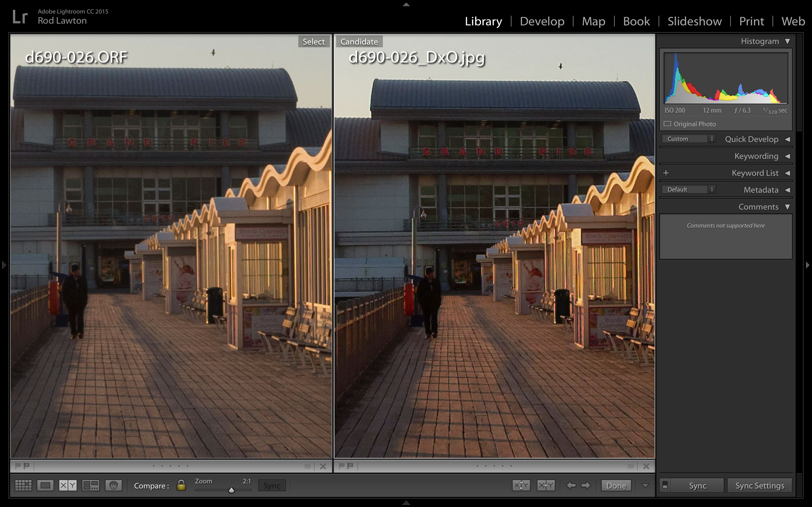Flag Select photo as picked
Viewport: 812px width, 507px height.
point(18,465)
